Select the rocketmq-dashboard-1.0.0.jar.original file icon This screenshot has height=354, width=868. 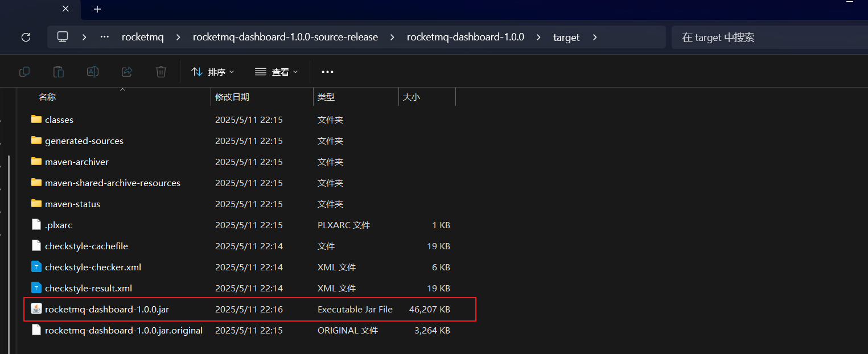36,330
